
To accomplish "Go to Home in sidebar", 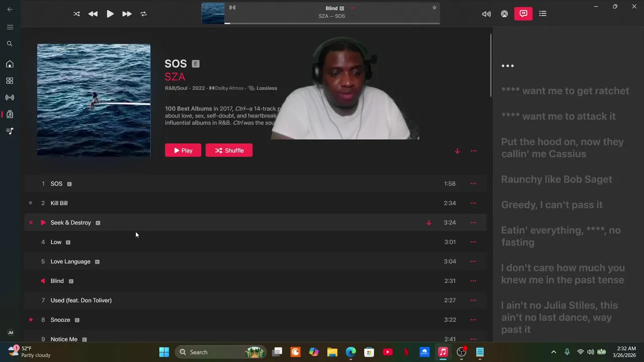I will pos(10,64).
